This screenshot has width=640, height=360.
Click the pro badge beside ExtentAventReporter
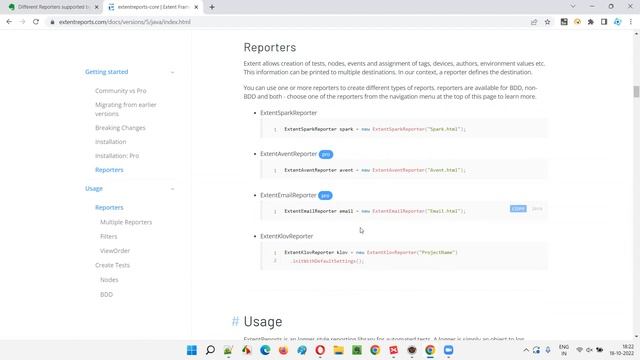326,154
